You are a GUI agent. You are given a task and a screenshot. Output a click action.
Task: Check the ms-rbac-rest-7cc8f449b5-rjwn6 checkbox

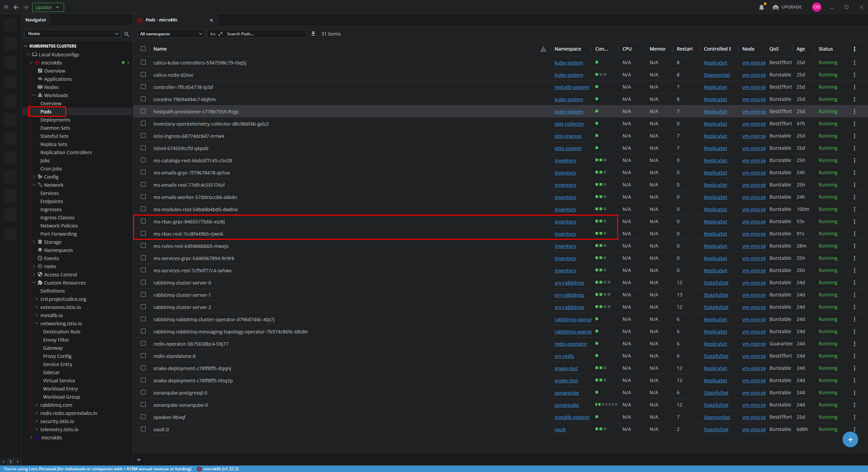point(143,233)
